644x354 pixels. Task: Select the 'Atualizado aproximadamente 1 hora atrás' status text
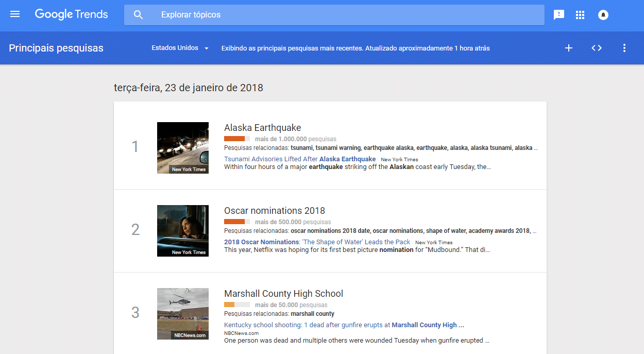(x=428, y=48)
